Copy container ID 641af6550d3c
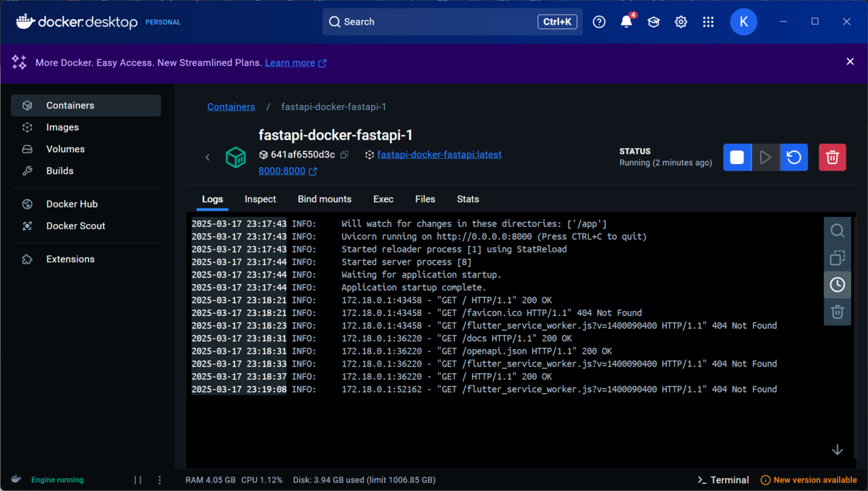This screenshot has width=868, height=491. pos(344,155)
